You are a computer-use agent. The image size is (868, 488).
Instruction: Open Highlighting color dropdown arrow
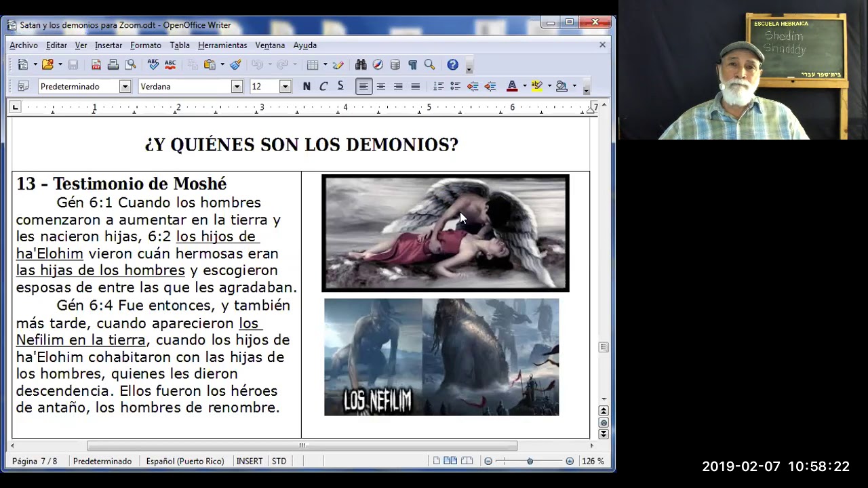[x=549, y=86]
